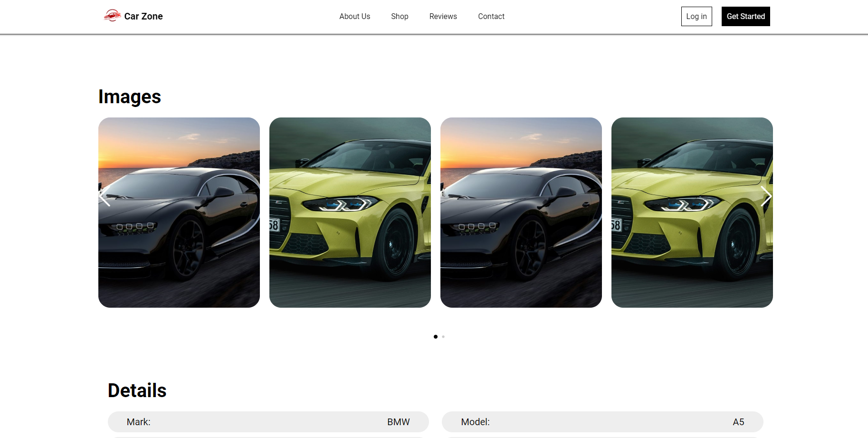Click the Images section heading
The height and width of the screenshot is (438, 868).
pos(130,97)
